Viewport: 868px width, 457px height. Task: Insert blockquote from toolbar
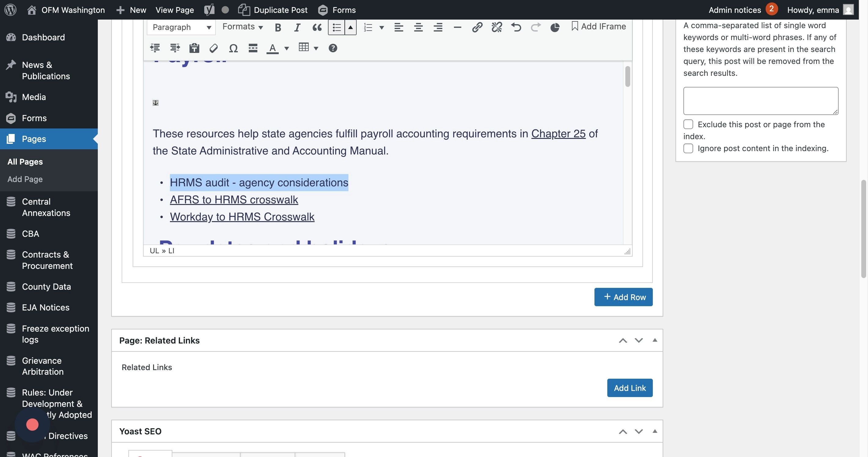[317, 27]
